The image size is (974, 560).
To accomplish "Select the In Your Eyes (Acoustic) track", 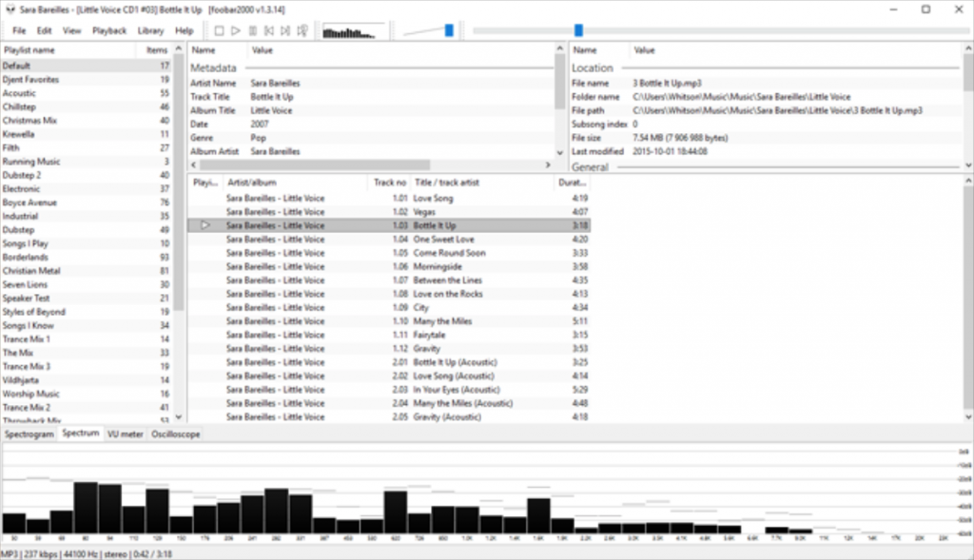I will [389, 389].
